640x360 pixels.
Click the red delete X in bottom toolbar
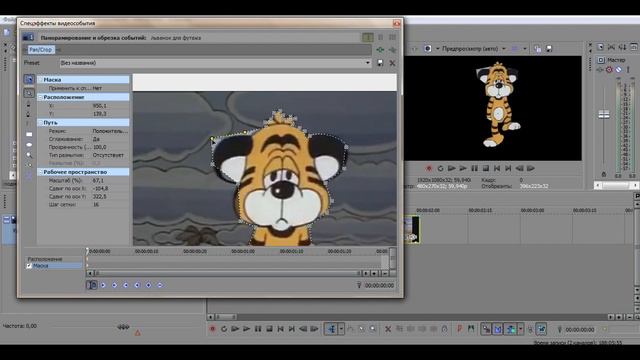[388, 329]
